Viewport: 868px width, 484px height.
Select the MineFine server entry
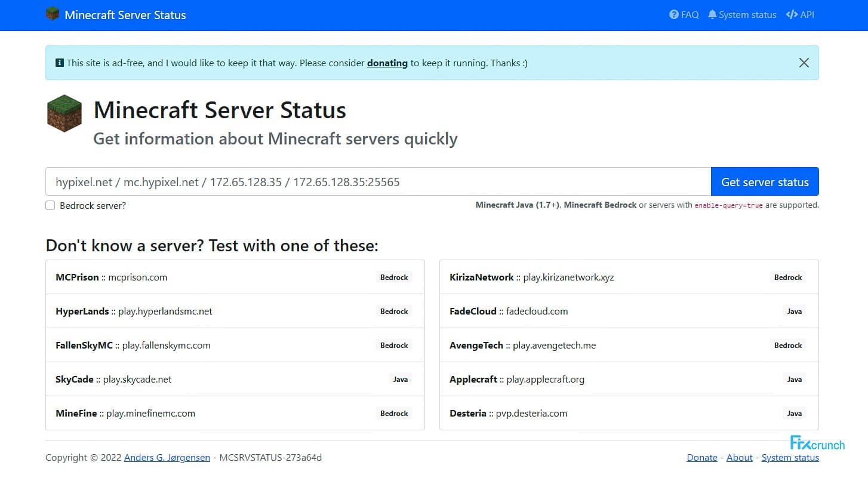tap(235, 413)
